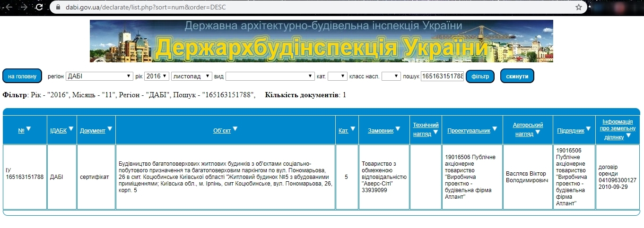
Task: Click sort arrow next to земельну ділянку header
Action: click(628, 136)
